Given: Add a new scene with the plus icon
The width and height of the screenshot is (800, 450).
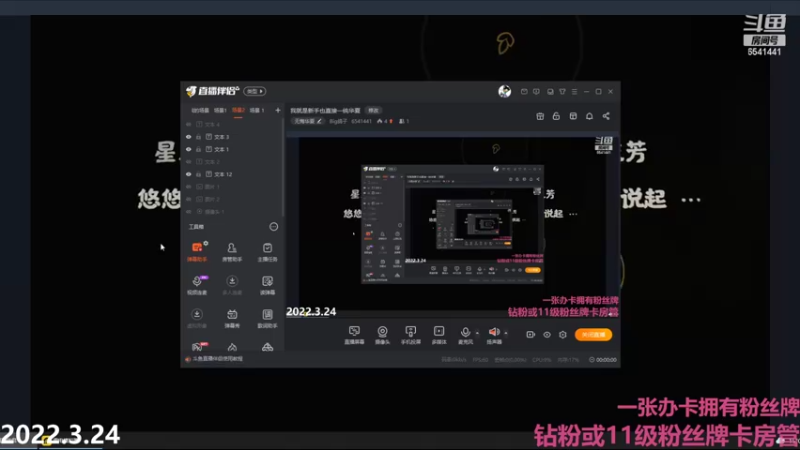Looking at the screenshot, I should pos(278,110).
